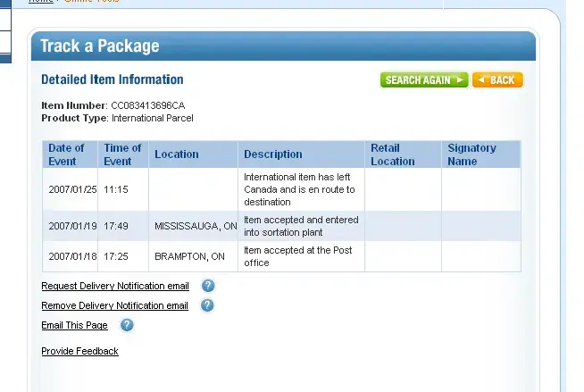Open Request Delivery Notification email link

[115, 286]
